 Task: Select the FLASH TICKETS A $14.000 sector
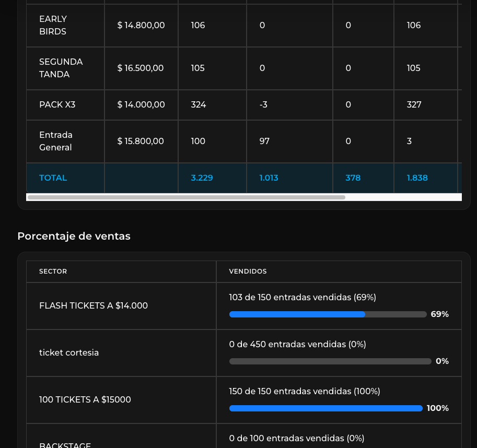pos(94,305)
